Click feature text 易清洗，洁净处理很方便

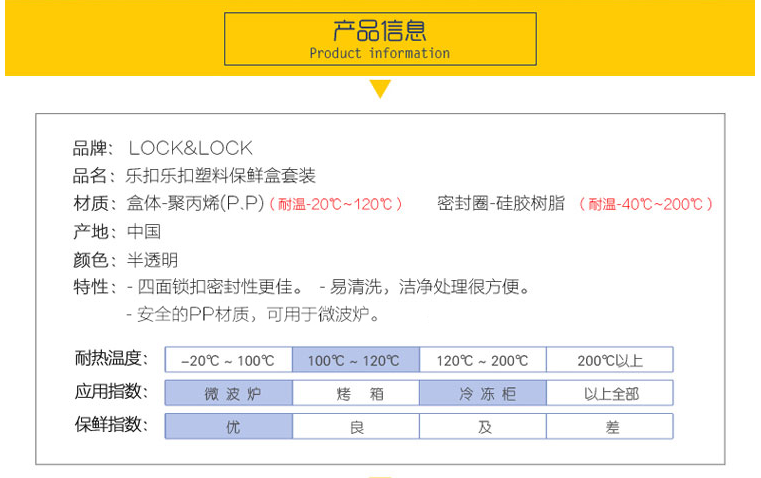tap(430, 287)
